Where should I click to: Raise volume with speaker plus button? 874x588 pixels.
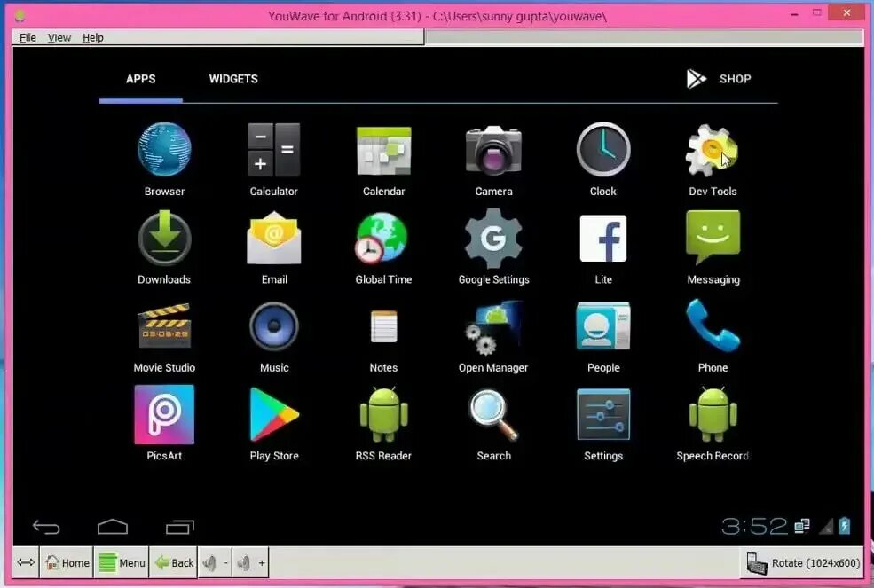249,563
